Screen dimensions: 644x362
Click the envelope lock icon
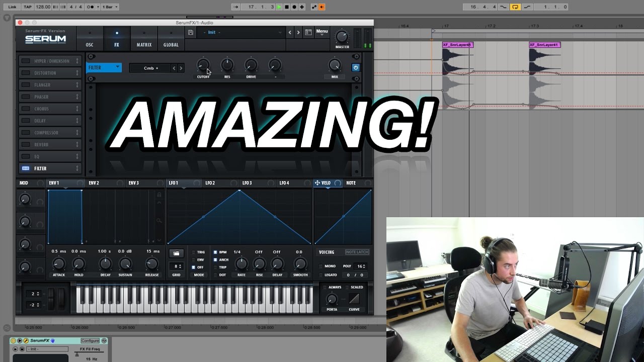[159, 195]
